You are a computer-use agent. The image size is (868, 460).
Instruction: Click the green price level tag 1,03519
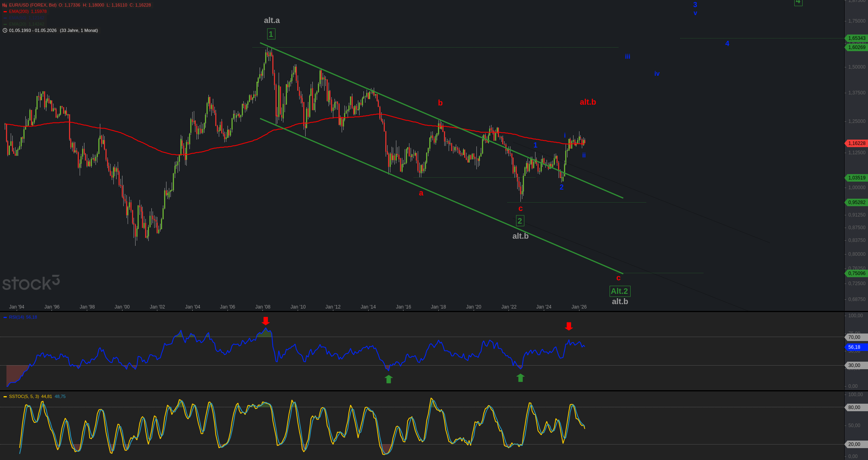click(857, 178)
